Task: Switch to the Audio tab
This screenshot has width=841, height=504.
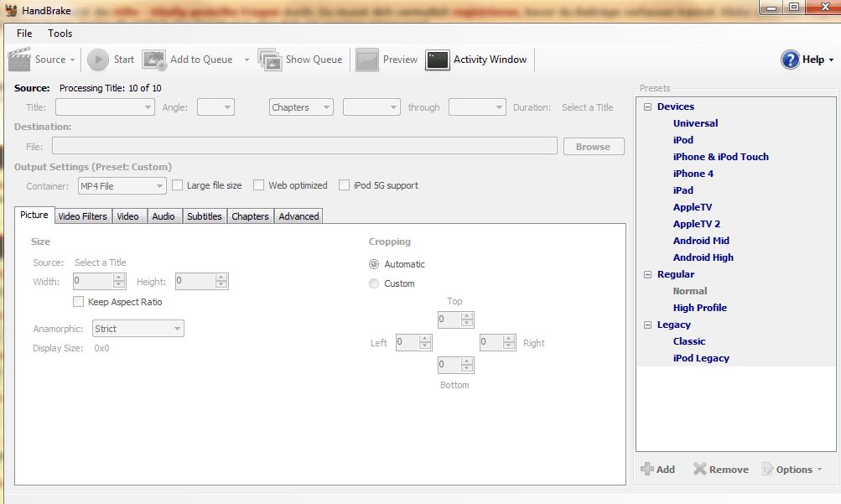Action: [x=164, y=216]
